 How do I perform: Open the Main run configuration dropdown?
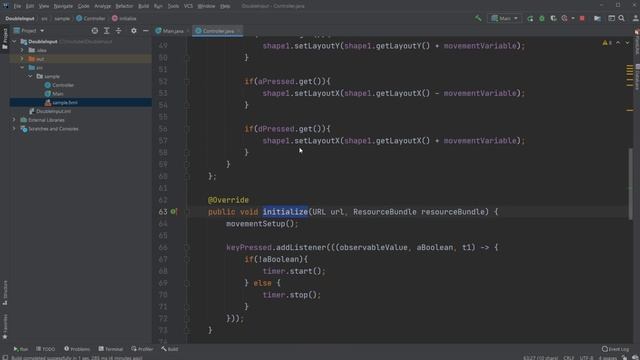(x=504, y=18)
